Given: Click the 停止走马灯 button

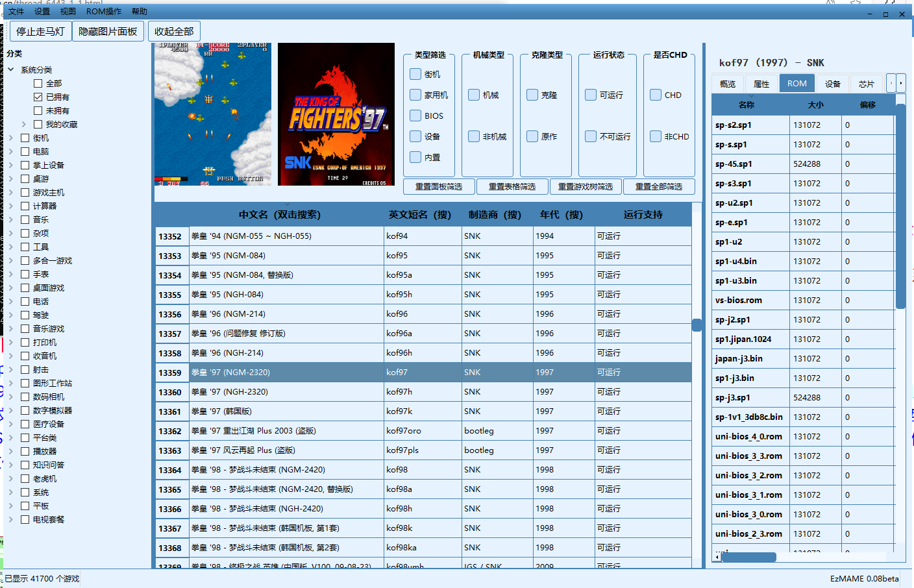Looking at the screenshot, I should pos(41,31).
